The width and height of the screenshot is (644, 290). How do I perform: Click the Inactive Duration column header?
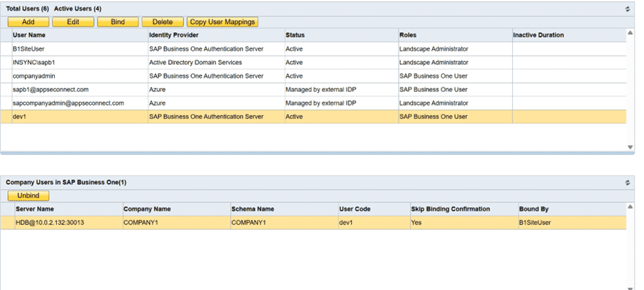[538, 35]
